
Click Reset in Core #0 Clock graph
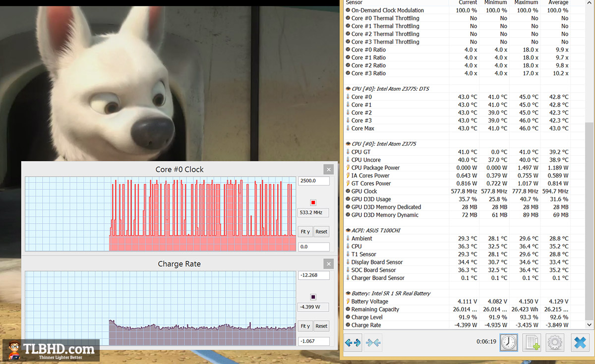coord(321,232)
